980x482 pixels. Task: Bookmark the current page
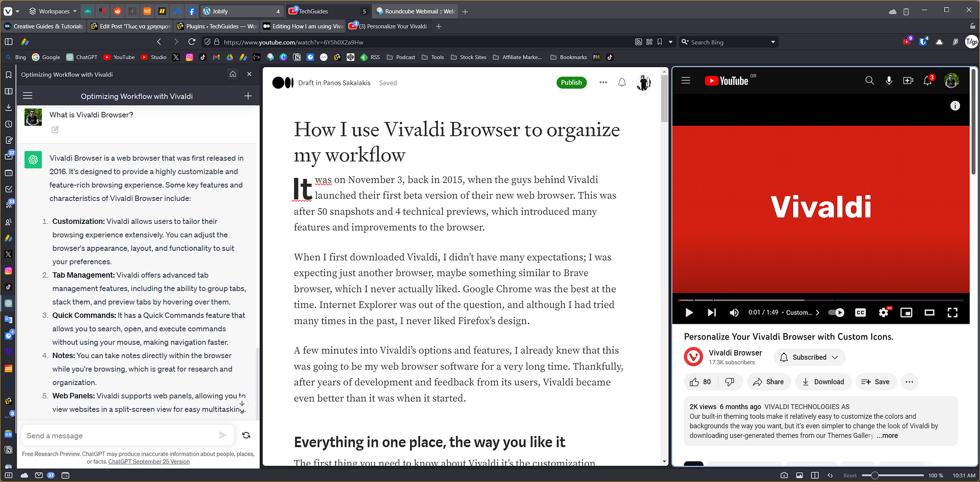[660, 42]
